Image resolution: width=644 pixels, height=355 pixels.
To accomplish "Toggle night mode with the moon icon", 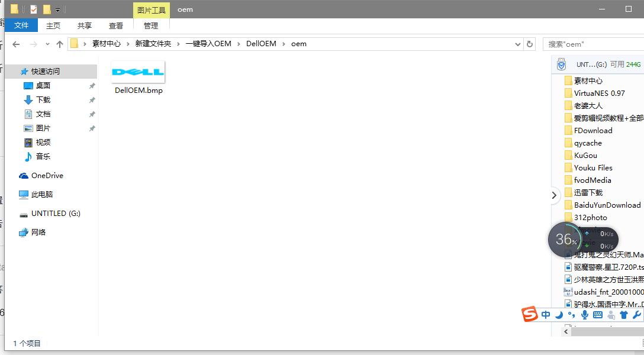I will tap(559, 315).
